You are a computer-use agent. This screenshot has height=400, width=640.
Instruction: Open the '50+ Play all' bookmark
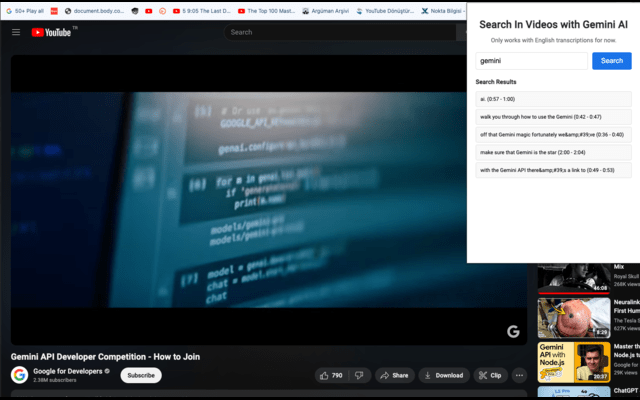[x=25, y=11]
